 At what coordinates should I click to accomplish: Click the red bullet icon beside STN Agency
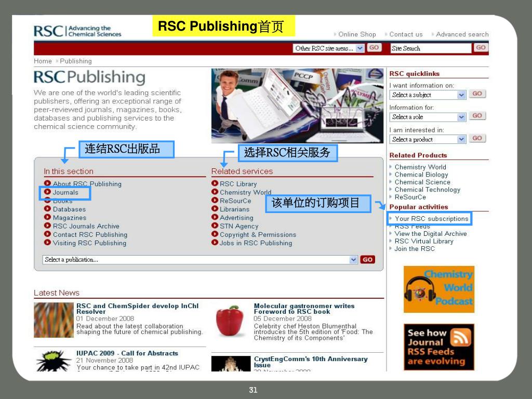pyautogui.click(x=215, y=225)
